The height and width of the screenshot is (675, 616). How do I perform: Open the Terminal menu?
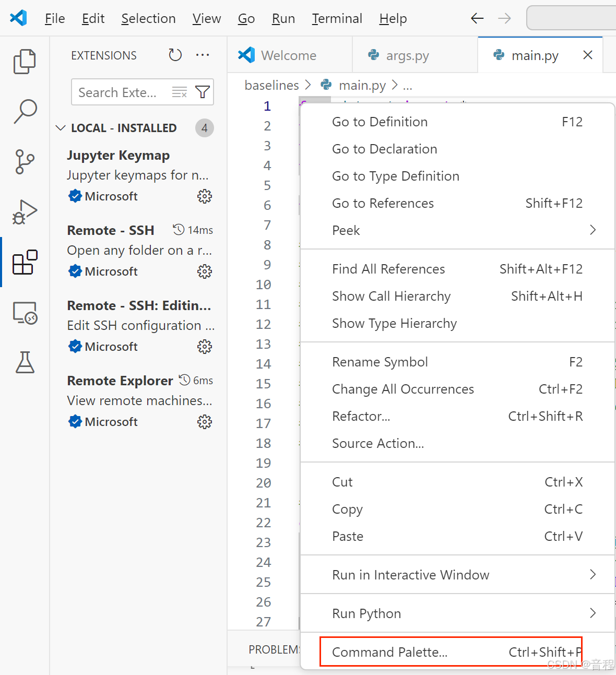pos(337,19)
